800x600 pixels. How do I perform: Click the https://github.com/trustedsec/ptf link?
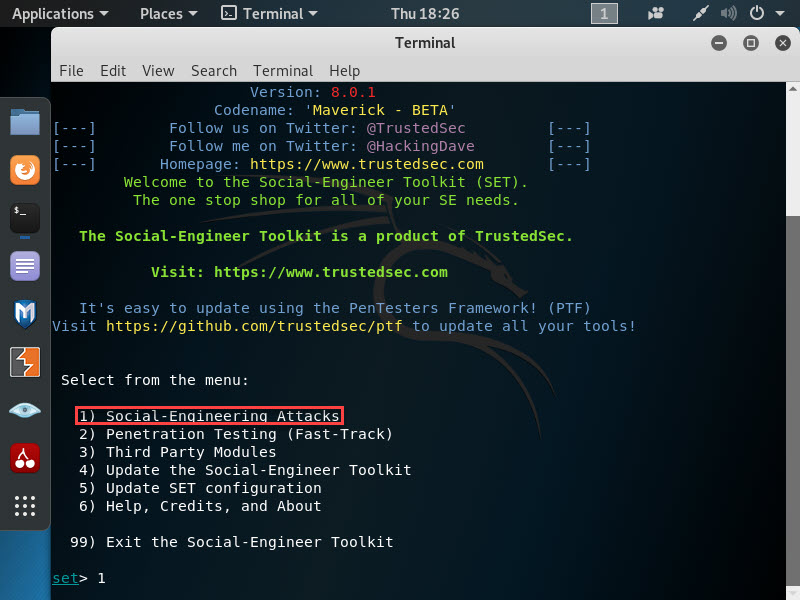click(254, 326)
